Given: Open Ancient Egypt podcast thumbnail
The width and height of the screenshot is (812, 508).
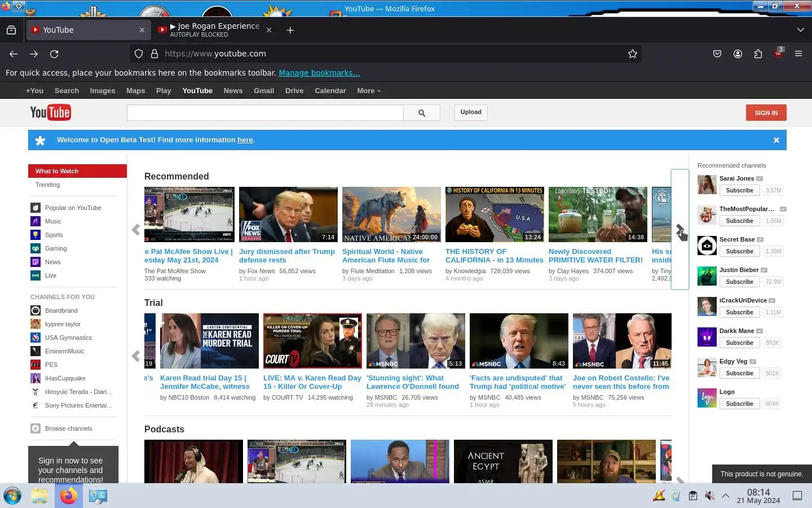Looking at the screenshot, I should [503, 461].
